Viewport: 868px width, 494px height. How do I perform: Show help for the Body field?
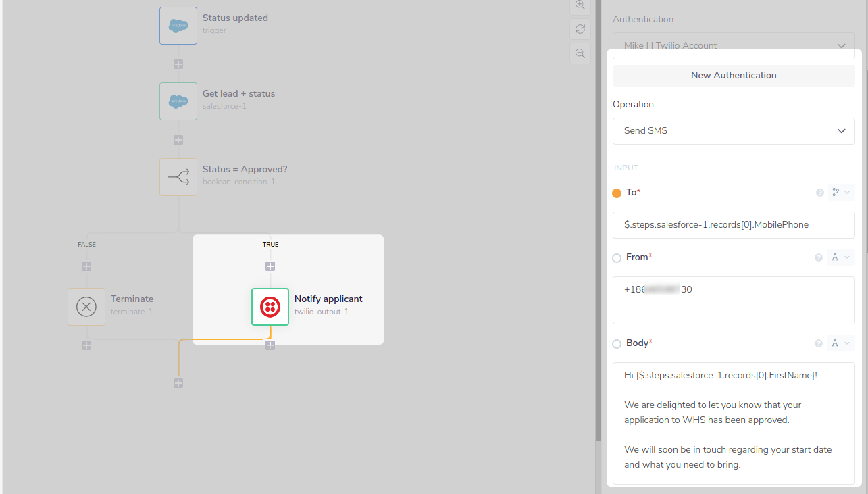(x=818, y=343)
